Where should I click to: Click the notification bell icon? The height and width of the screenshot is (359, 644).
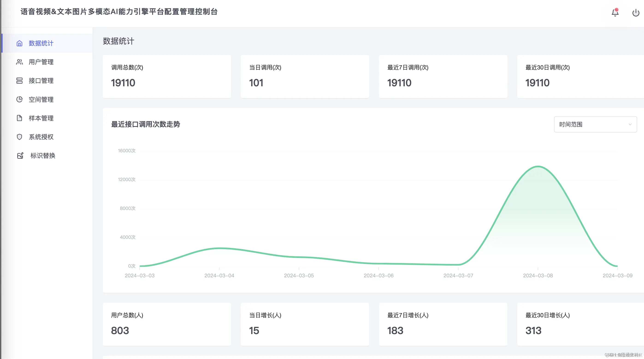[615, 12]
